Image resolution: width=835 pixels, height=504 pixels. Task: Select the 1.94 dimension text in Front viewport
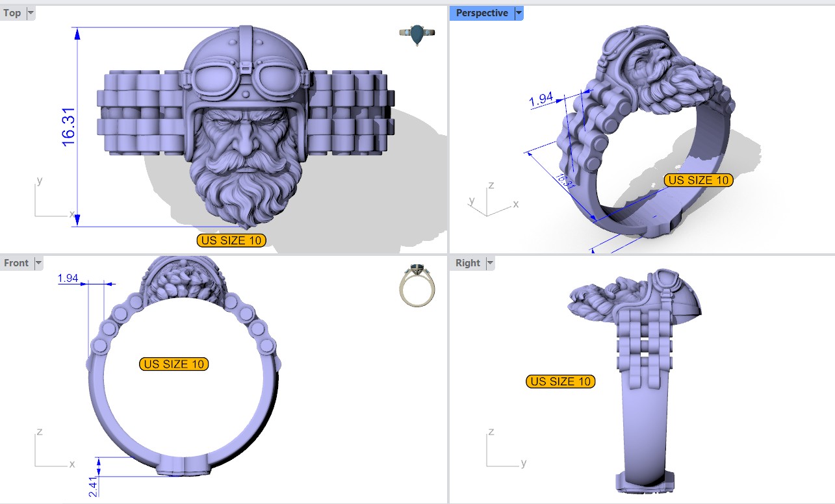68,279
